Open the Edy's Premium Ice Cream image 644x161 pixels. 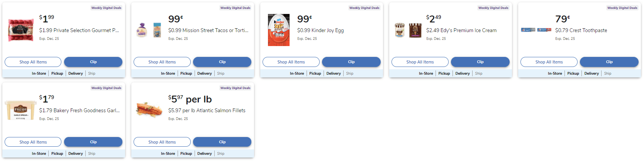pos(408,30)
